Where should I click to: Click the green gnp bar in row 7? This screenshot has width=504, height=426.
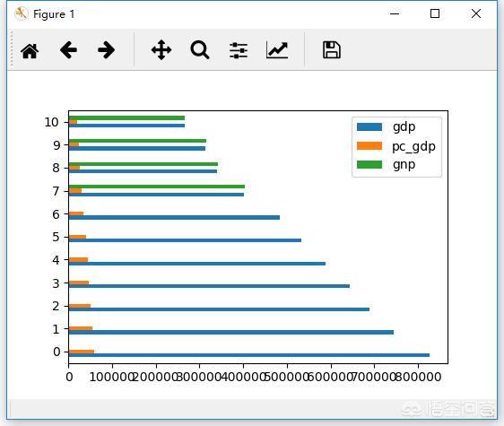(157, 187)
